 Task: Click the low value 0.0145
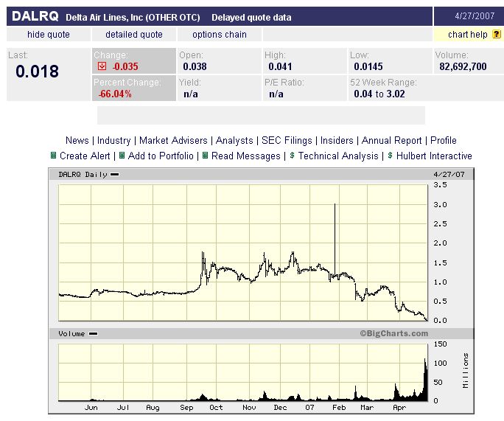pos(368,66)
